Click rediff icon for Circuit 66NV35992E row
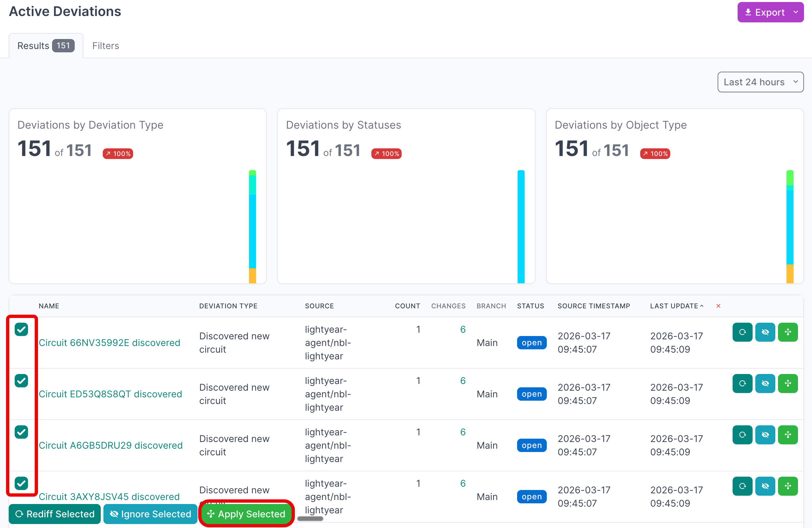This screenshot has height=528, width=812. click(x=742, y=332)
